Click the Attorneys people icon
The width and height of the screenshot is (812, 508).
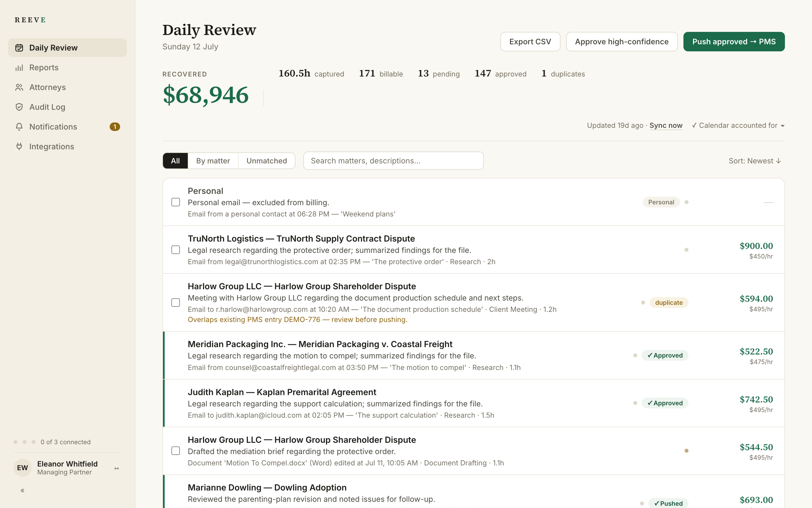tap(19, 87)
